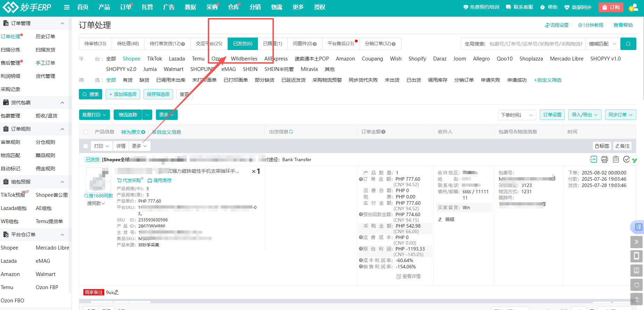
Task: Open the 下单时间 sort dropdown
Action: click(x=516, y=115)
